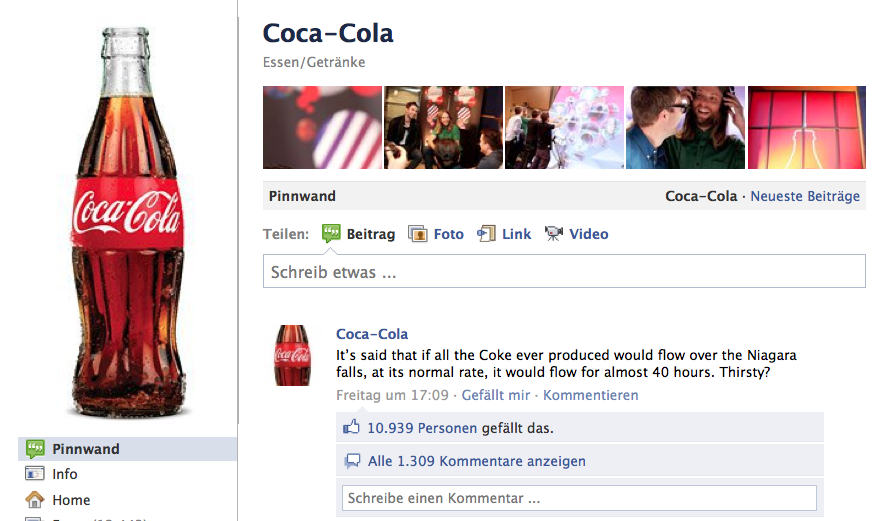Screen dimensions: 881x521
Task: Open the photo of two men with headphones
Action: point(685,128)
